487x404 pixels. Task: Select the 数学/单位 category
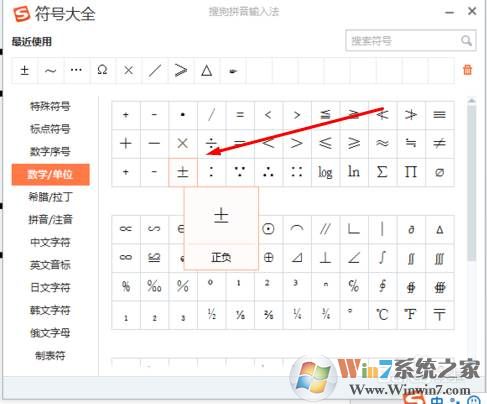(50, 174)
